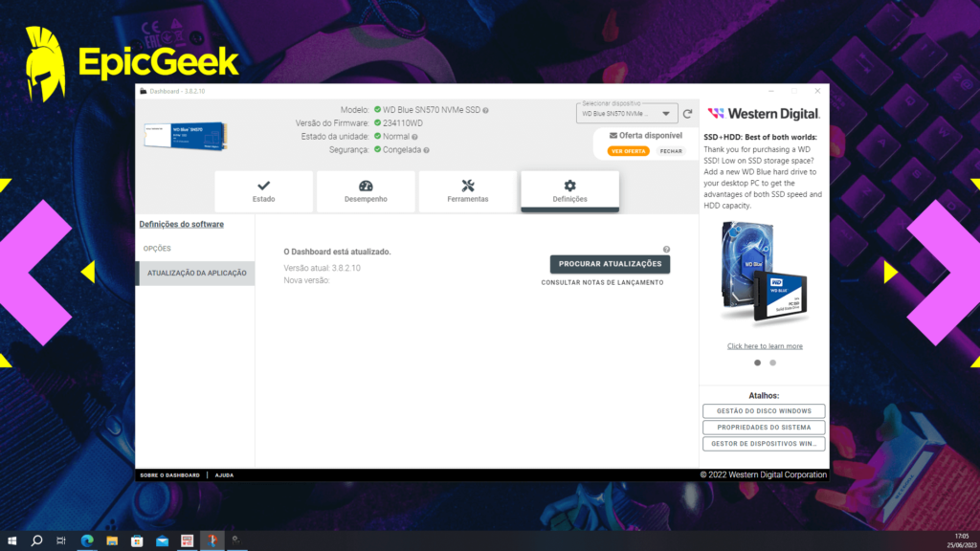Open the Selecionar dispositivo dropdown

point(627,114)
